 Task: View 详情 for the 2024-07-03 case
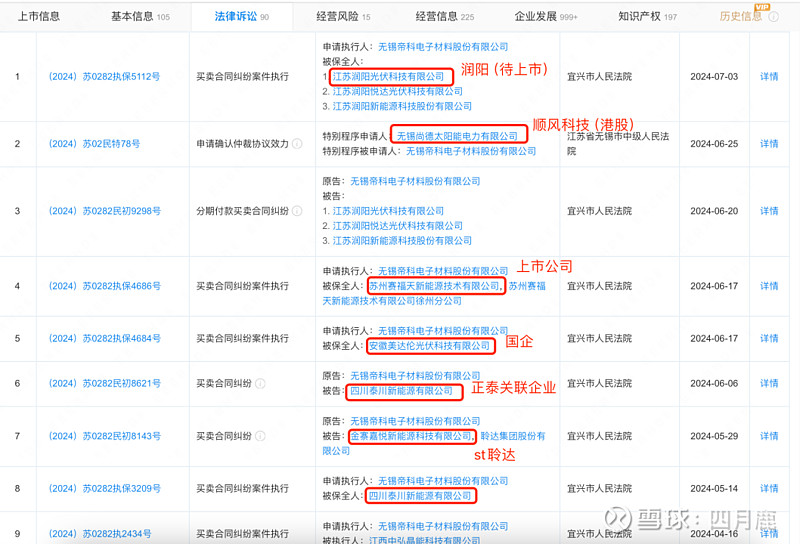tap(769, 77)
